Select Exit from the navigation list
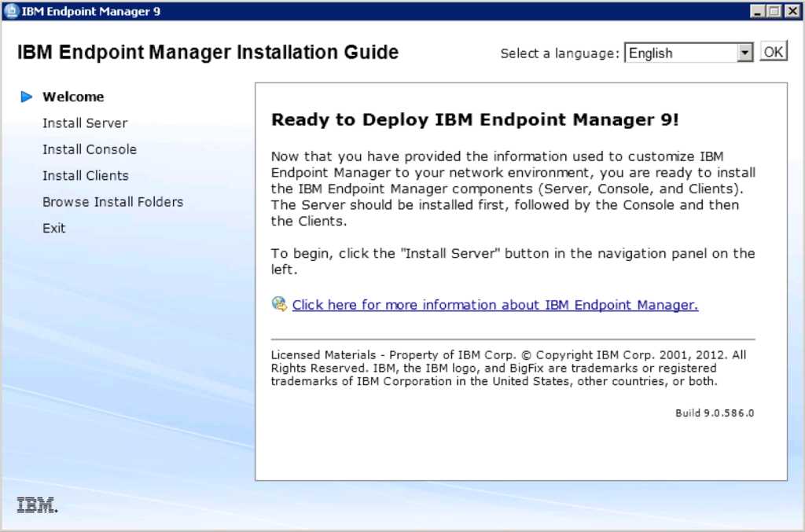The image size is (805, 532). click(x=53, y=228)
